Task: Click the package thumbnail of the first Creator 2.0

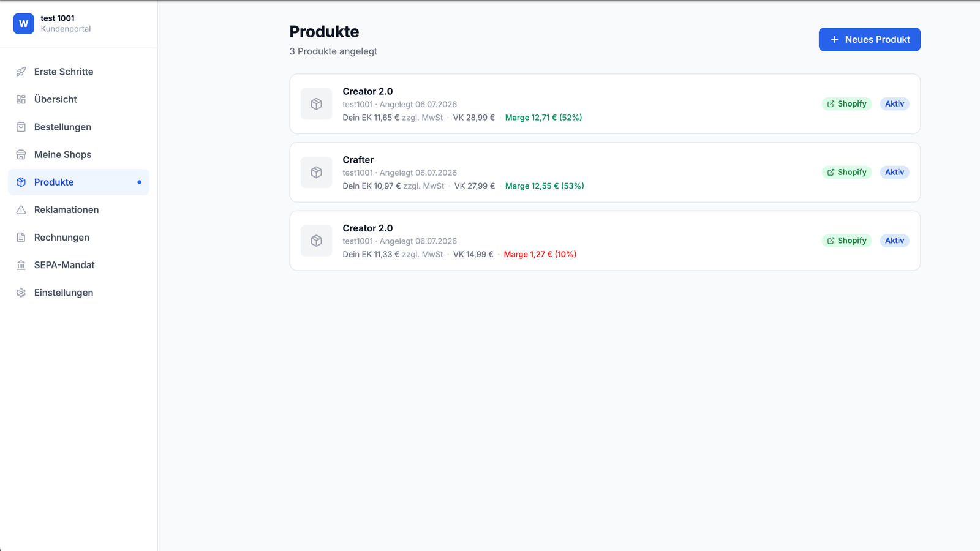Action: coord(316,104)
